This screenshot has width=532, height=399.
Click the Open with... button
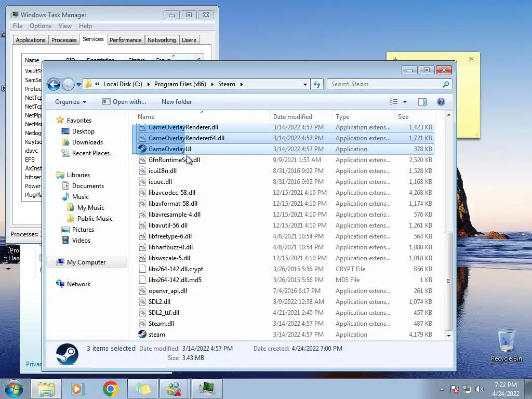coord(124,102)
